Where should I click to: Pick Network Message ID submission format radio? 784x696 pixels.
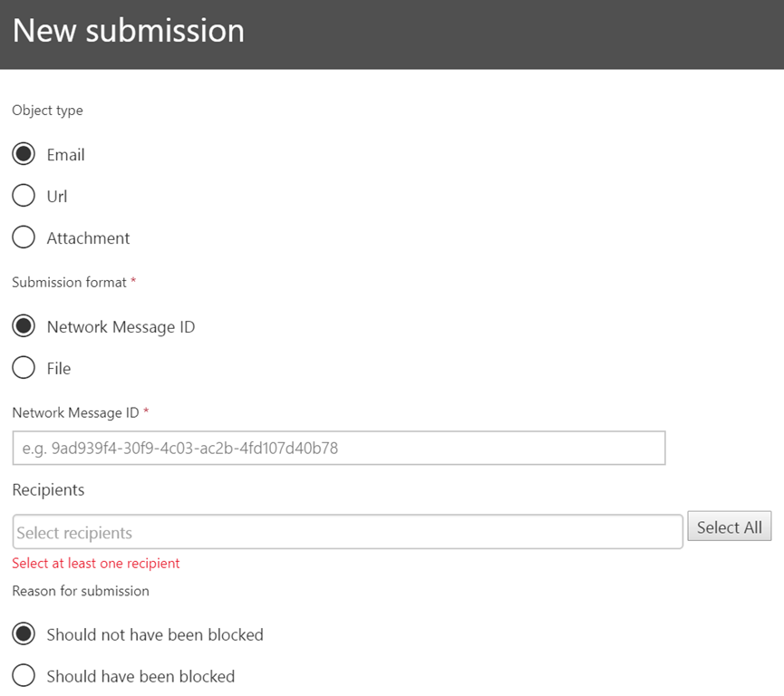pyautogui.click(x=24, y=326)
